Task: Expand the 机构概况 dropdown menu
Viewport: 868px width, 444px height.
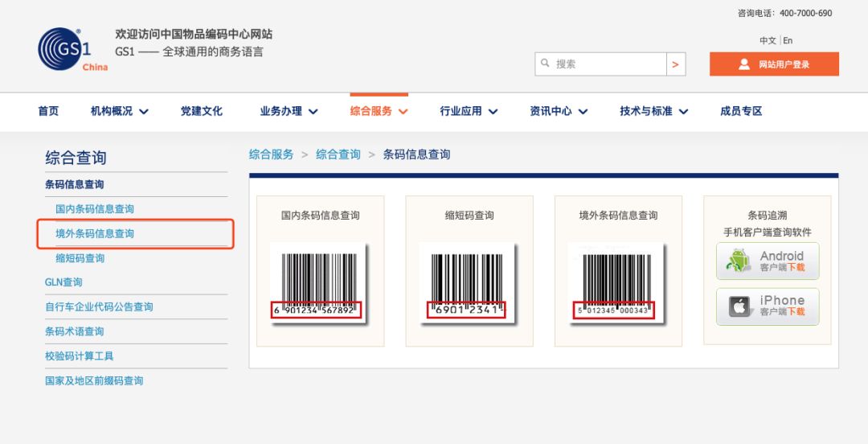Action: pyautogui.click(x=120, y=112)
